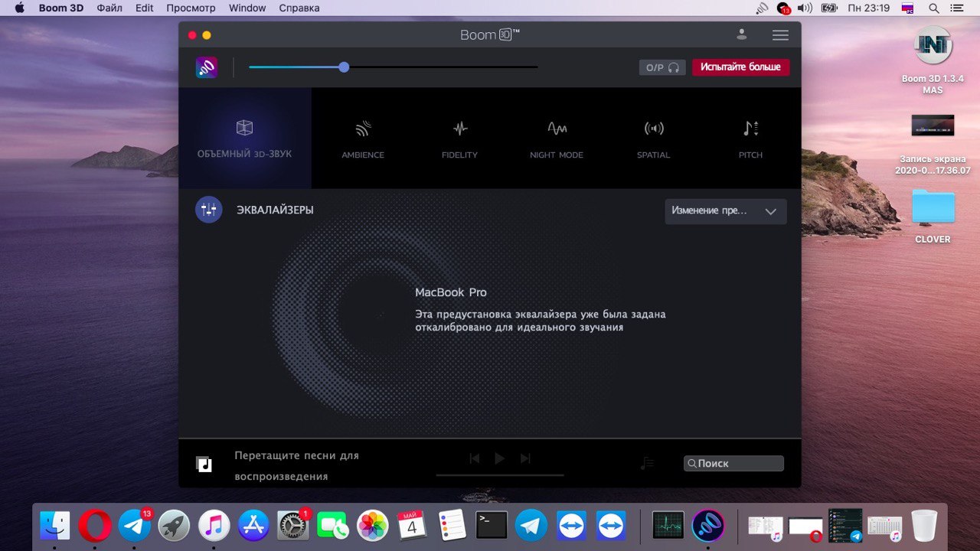
Task: Open the Trash in the Dock
Action: 924,526
